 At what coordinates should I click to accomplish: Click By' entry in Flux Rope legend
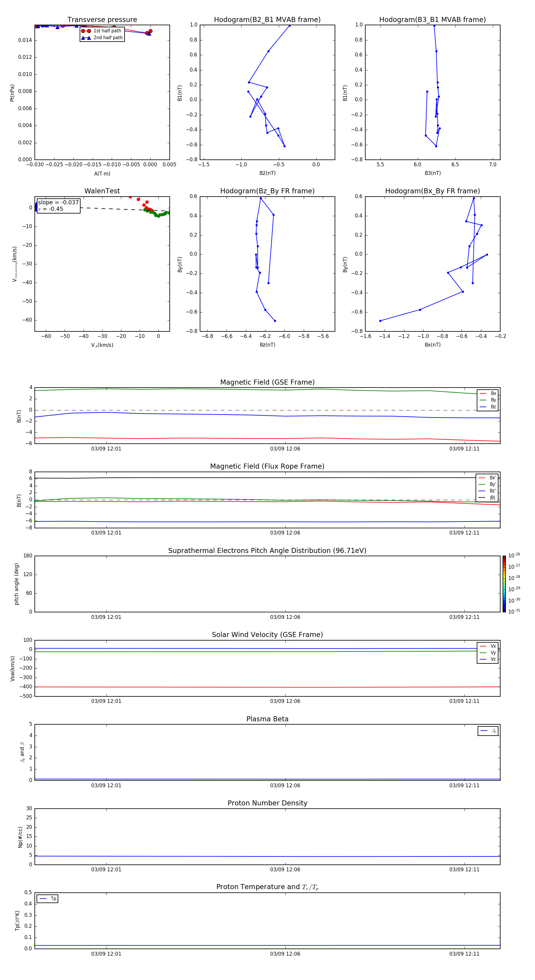(x=487, y=484)
